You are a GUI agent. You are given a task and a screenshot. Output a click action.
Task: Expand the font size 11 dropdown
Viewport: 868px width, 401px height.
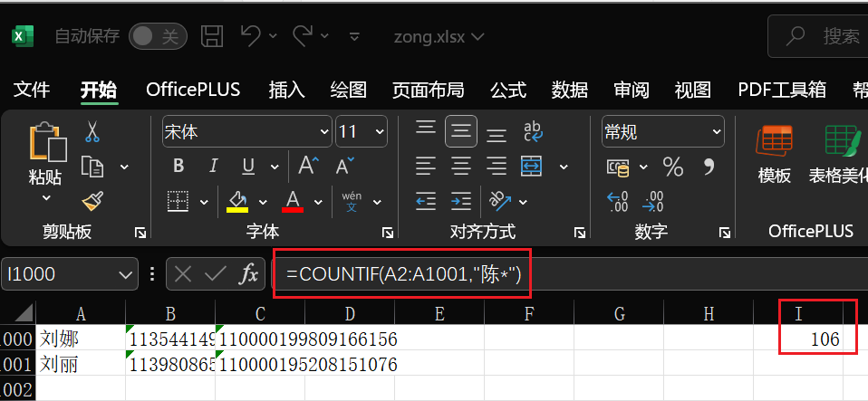pos(379,132)
